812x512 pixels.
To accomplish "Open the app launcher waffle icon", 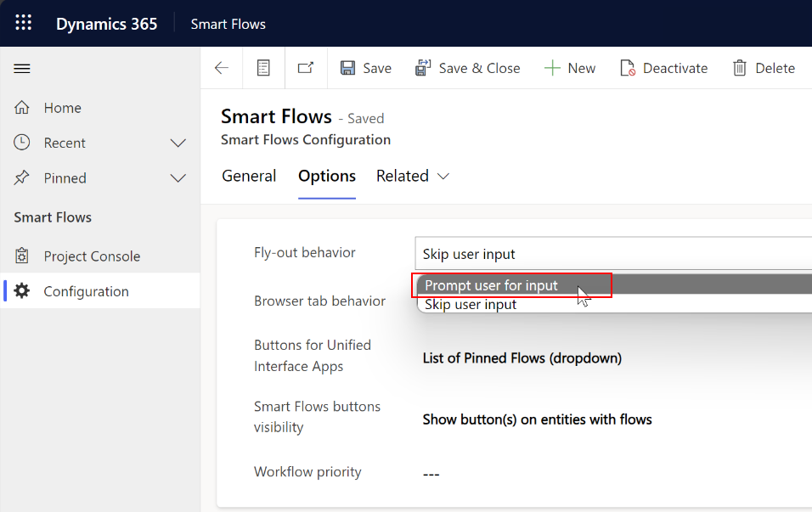I will click(x=23, y=23).
